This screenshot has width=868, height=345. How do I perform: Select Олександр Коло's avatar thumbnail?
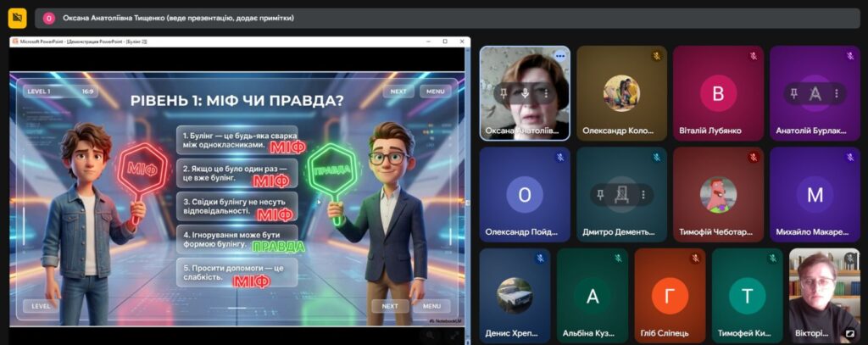pyautogui.click(x=621, y=93)
